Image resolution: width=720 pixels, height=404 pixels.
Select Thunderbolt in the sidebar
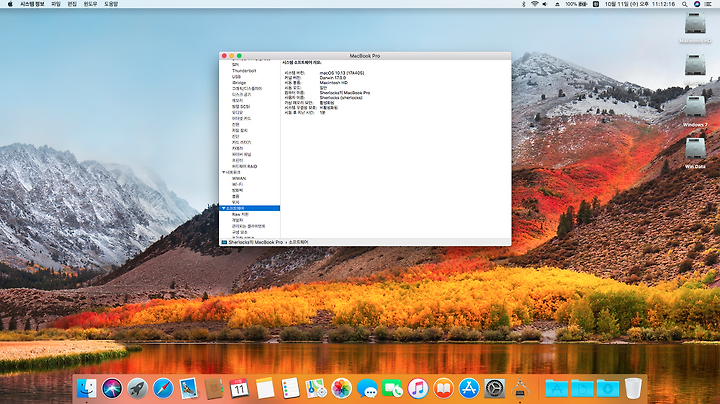[x=244, y=71]
